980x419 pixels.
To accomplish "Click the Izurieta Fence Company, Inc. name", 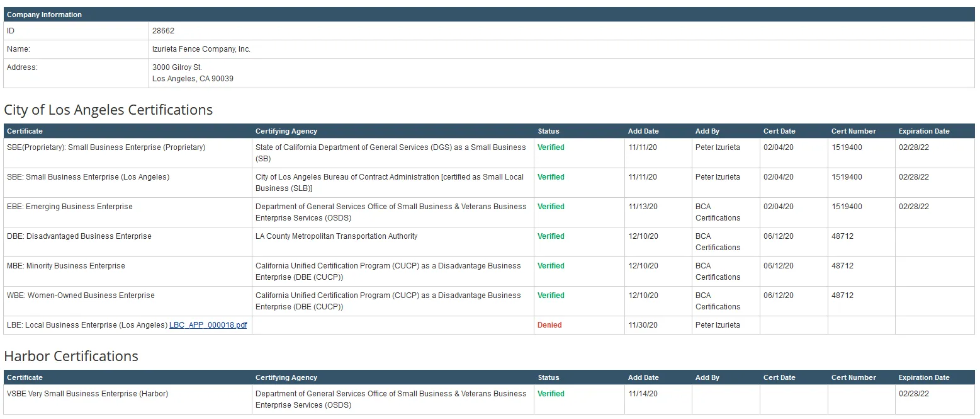I will (201, 49).
